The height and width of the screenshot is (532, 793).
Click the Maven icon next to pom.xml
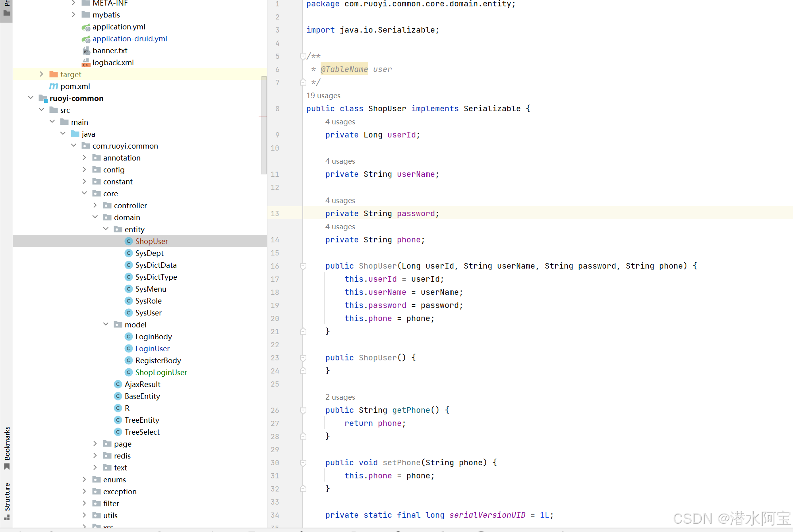coord(54,86)
